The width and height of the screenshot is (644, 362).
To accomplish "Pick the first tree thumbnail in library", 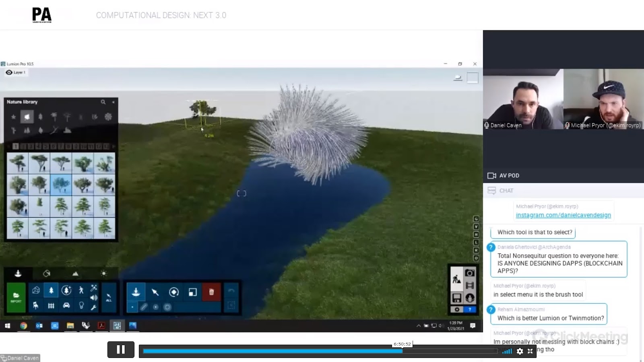I will pyautogui.click(x=18, y=163).
